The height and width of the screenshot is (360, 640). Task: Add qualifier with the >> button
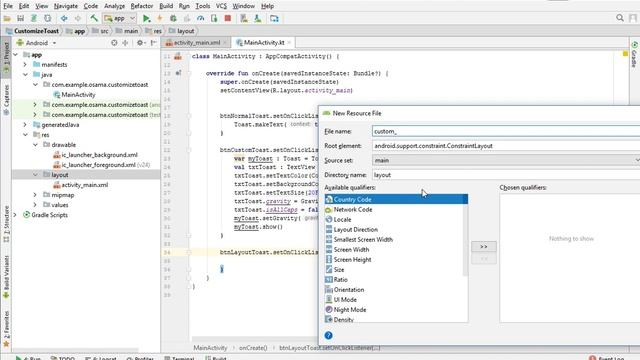tap(484, 247)
